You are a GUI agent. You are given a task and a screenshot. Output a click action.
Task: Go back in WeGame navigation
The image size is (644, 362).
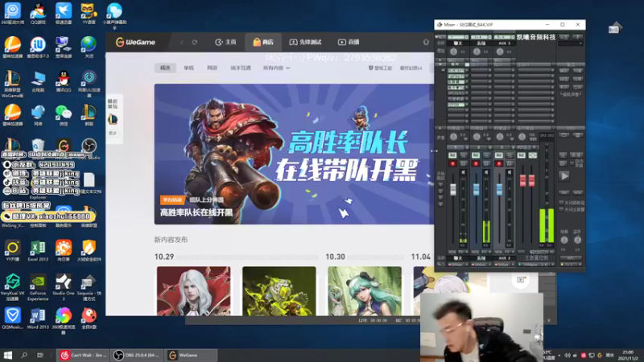pyautogui.click(x=182, y=42)
